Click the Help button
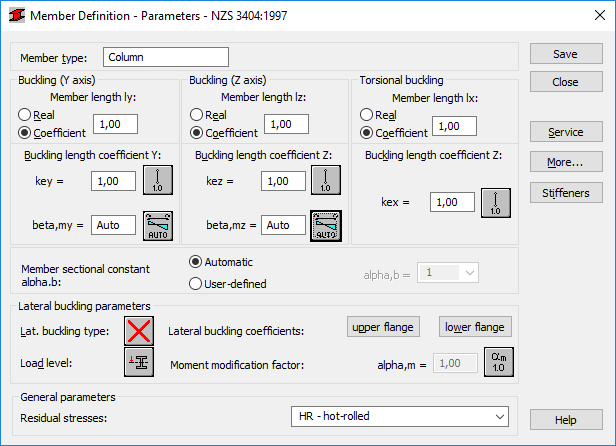The height and width of the screenshot is (446, 616). coord(566,420)
